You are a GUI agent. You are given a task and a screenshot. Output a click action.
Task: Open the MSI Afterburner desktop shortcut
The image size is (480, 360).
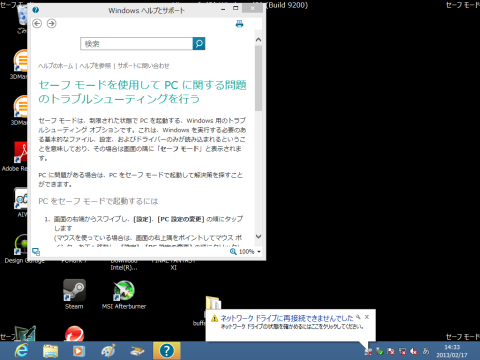124,295
